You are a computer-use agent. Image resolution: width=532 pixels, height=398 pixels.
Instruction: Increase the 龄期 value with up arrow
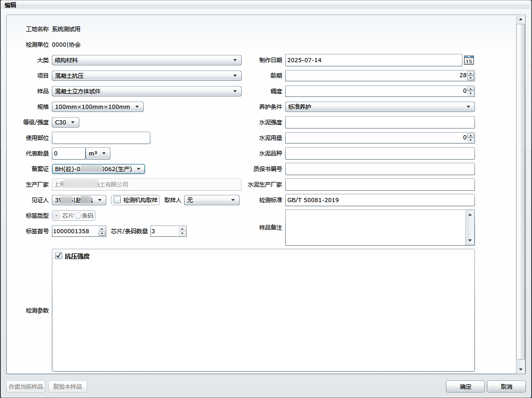[x=470, y=74]
